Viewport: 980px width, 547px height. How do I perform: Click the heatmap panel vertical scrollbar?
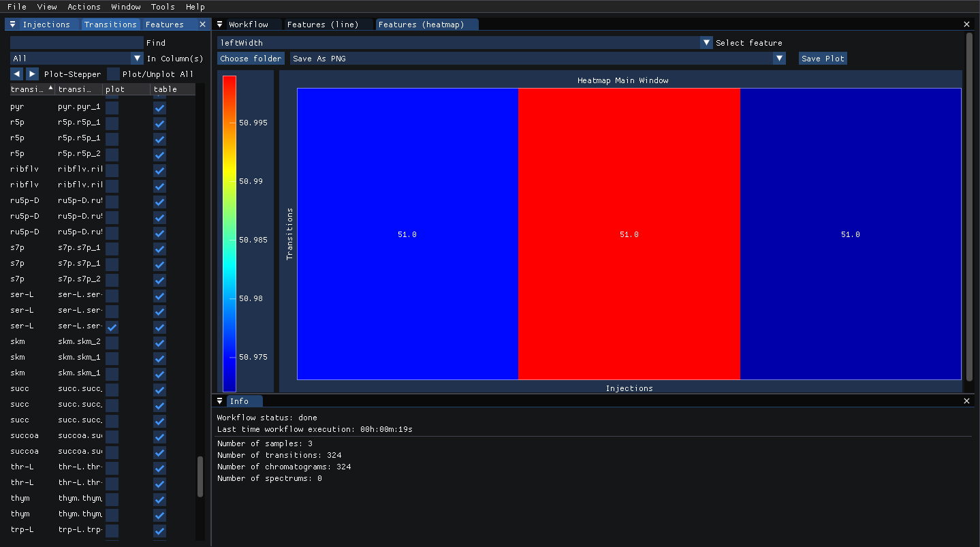coord(970,206)
